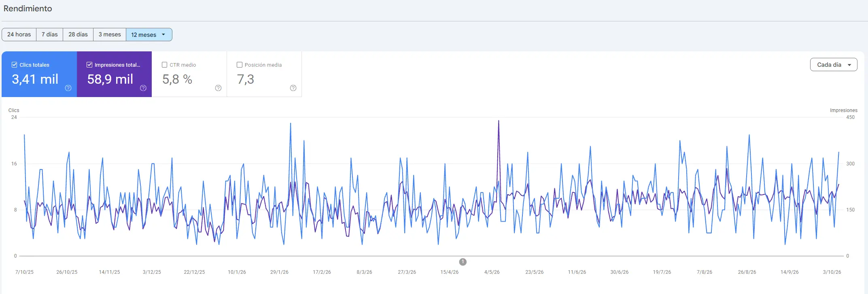
Task: Uncheck the Clics totales checkbox
Action: click(x=15, y=65)
